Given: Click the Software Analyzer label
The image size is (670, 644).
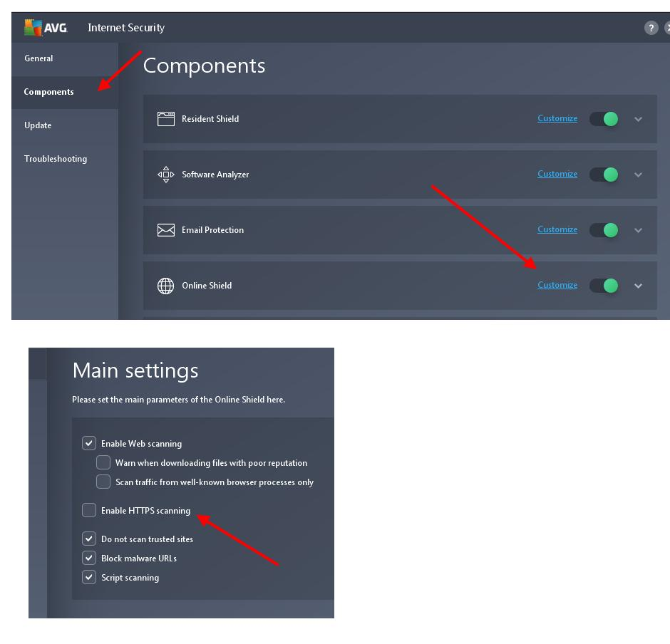Looking at the screenshot, I should tap(215, 175).
